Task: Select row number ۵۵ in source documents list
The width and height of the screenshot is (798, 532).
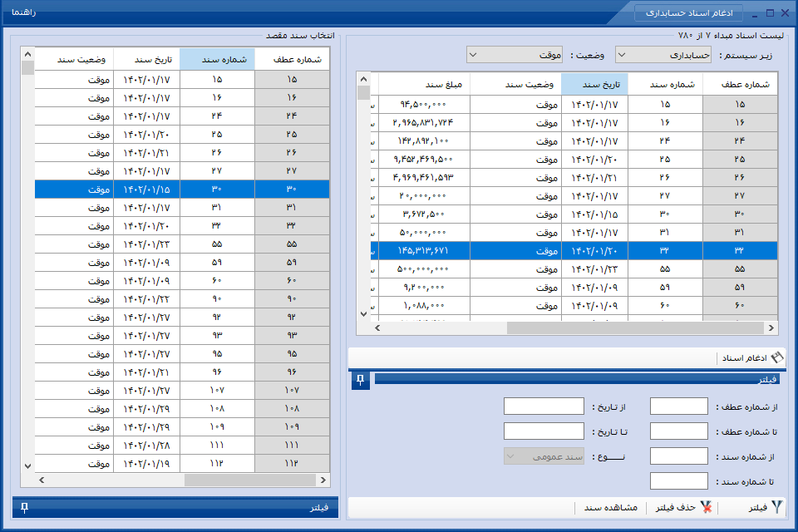Action: pyautogui.click(x=574, y=269)
